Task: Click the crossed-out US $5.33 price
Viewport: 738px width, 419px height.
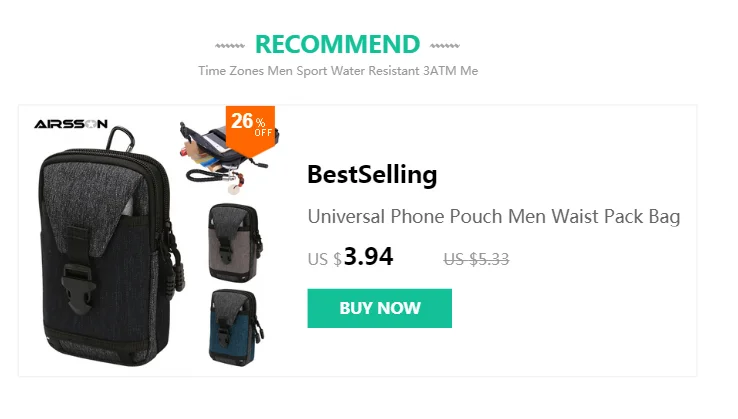Action: pyautogui.click(x=476, y=259)
